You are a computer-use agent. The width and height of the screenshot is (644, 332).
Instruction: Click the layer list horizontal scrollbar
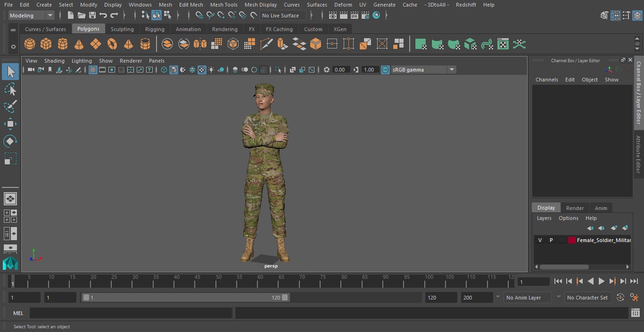564,267
